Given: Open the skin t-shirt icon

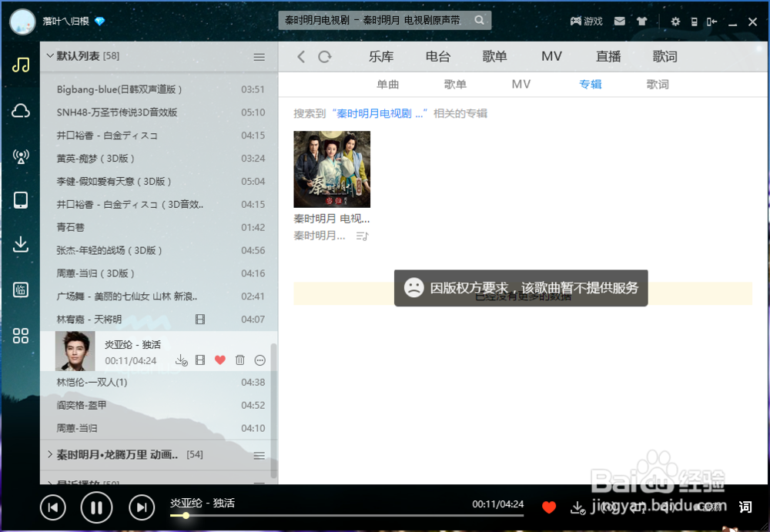Looking at the screenshot, I should (x=641, y=21).
